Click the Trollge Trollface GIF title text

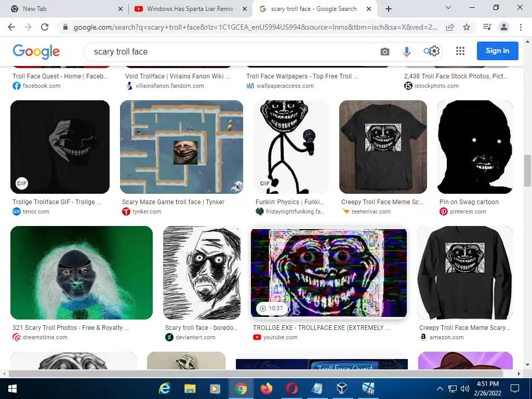point(57,202)
